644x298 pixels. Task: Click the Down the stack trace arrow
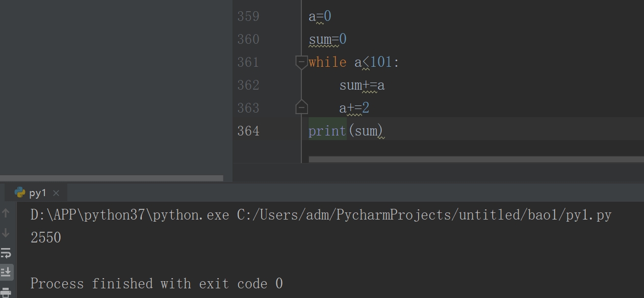point(6,233)
